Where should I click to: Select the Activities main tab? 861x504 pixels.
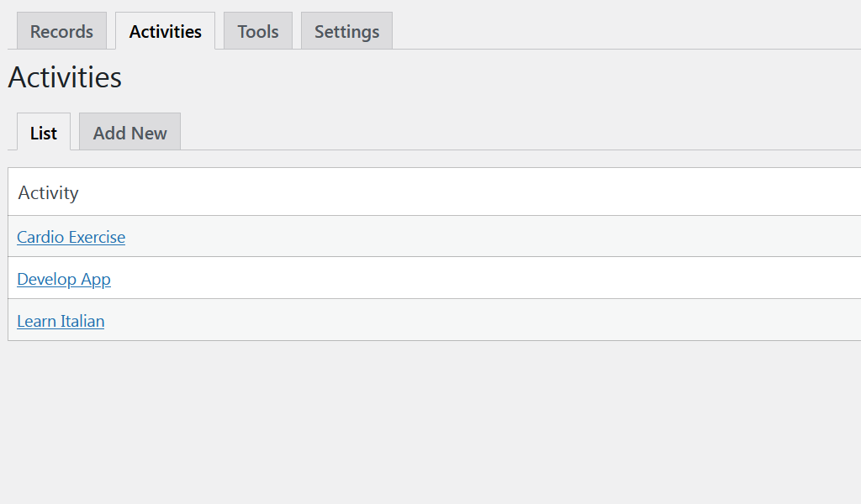point(166,31)
